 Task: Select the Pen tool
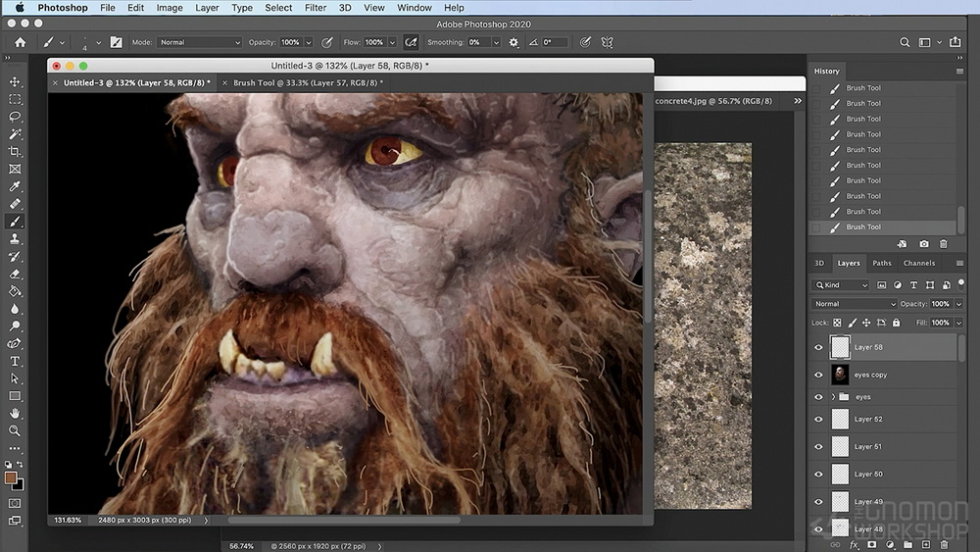click(x=15, y=344)
